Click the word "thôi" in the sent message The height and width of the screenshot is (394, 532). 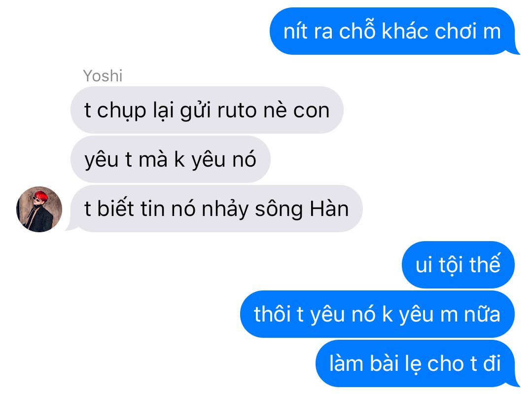click(273, 314)
